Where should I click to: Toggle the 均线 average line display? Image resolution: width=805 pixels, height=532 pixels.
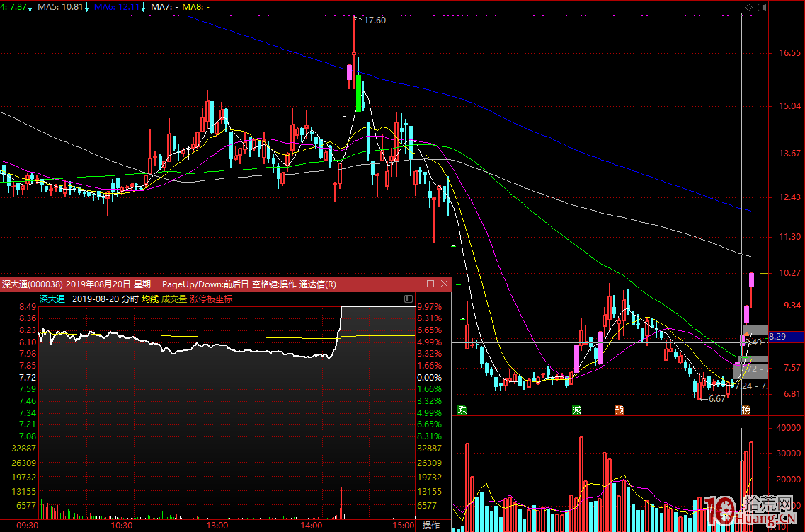point(150,299)
